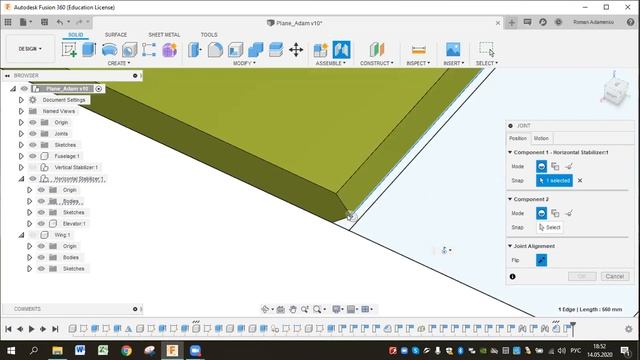The height and width of the screenshot is (360, 640).
Task: Select Between Two Faces mode for Component 1
Action: click(555, 166)
